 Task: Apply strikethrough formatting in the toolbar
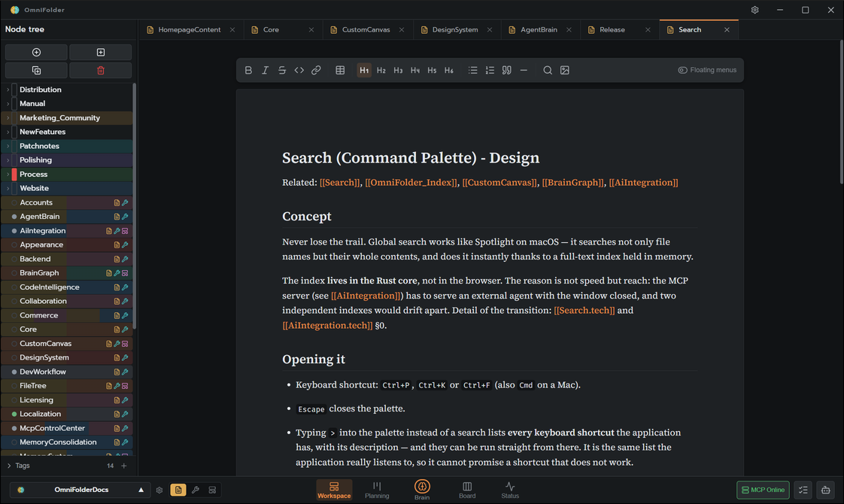tap(282, 70)
